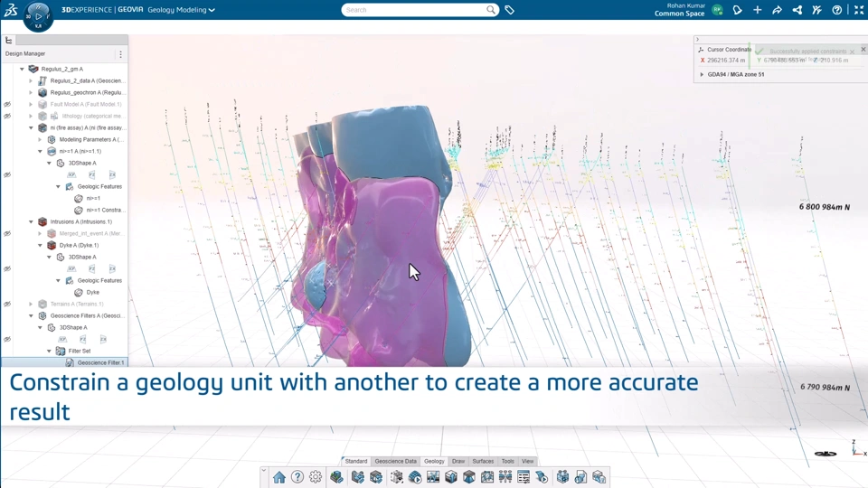Collapse Dyke A (Dyke.1) node

(40, 245)
